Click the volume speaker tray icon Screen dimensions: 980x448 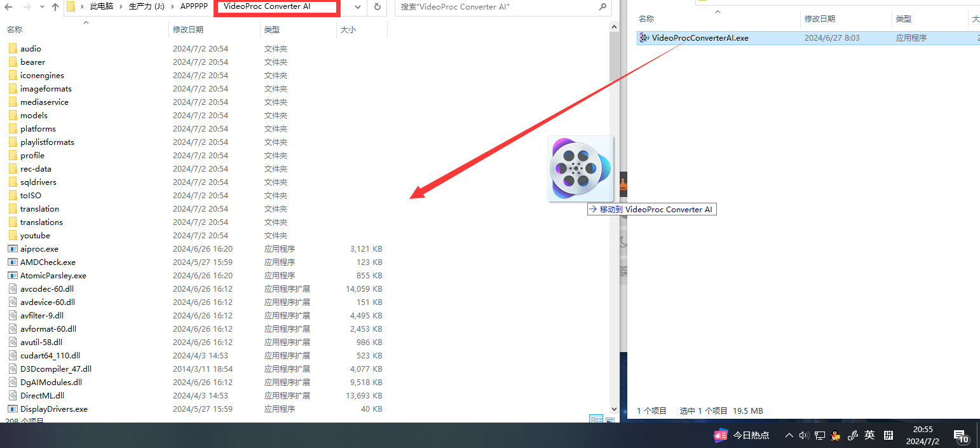[x=804, y=435]
